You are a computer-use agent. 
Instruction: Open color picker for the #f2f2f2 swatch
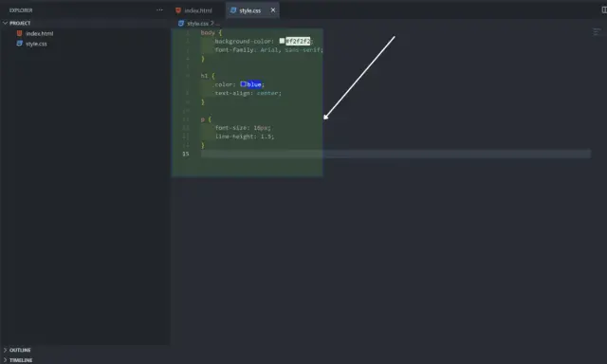point(282,41)
